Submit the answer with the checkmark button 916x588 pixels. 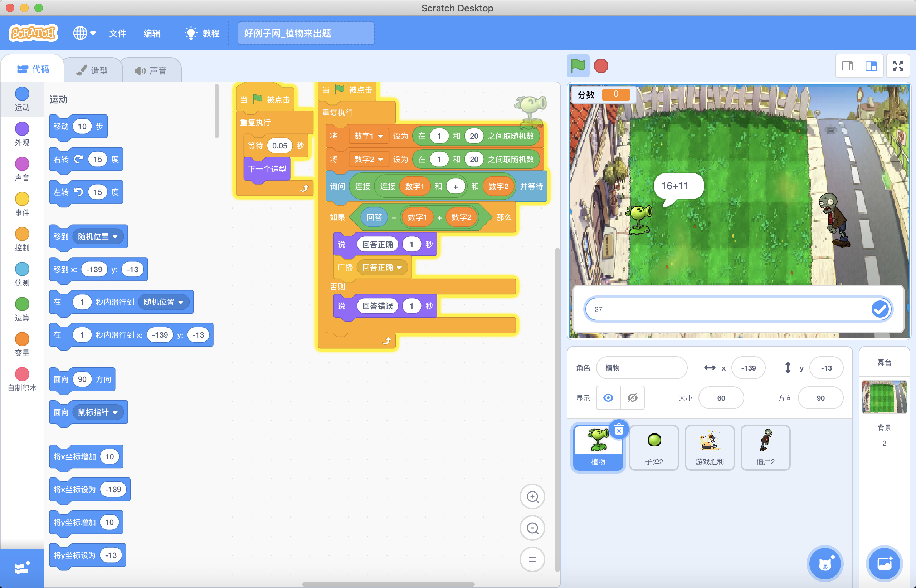coord(880,309)
